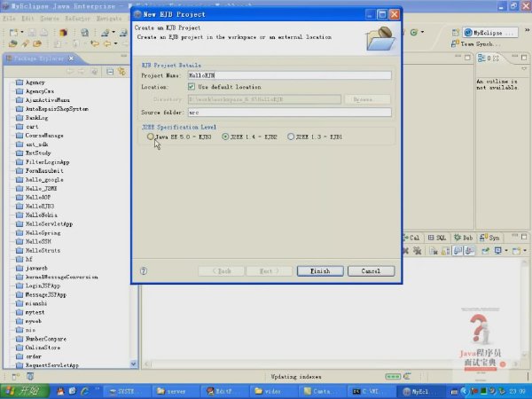
Task: Click the Clear Console icon
Action: pyautogui.click(x=434, y=251)
